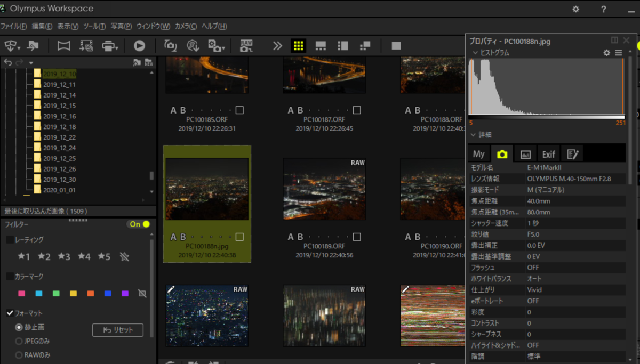The height and width of the screenshot is (364, 640).
Task: Select the JPEGのみ radio button
Action: coord(19,341)
